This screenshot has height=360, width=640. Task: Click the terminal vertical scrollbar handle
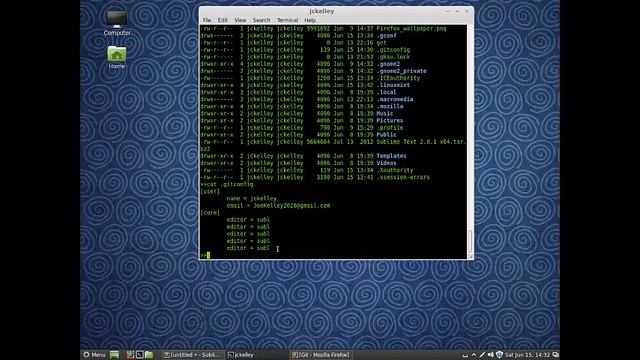point(470,241)
